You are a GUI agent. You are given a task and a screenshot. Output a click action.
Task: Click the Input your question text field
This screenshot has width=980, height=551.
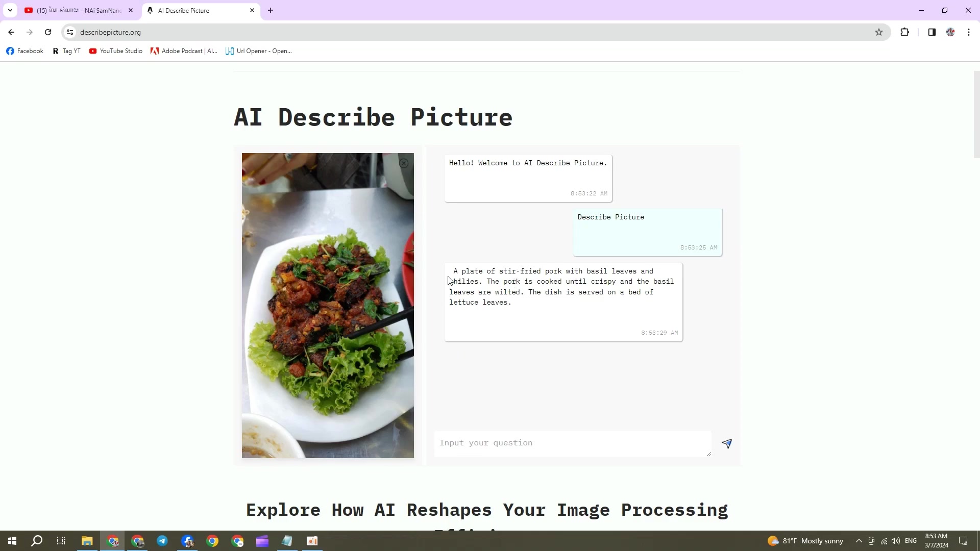(572, 443)
